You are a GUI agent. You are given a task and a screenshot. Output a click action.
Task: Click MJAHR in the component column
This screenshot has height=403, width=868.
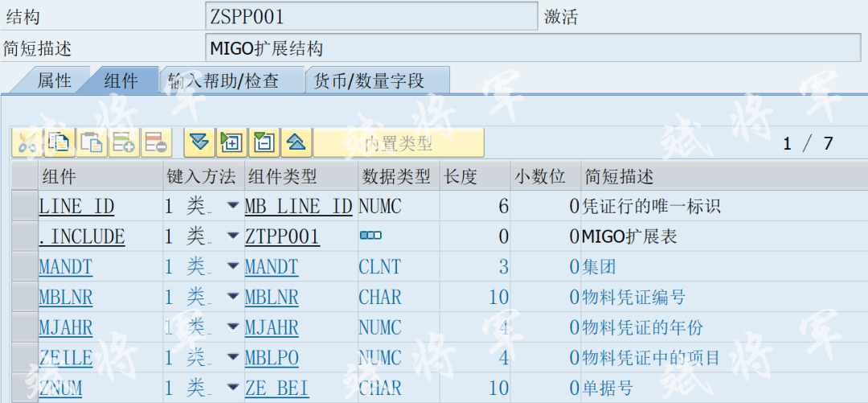point(65,327)
